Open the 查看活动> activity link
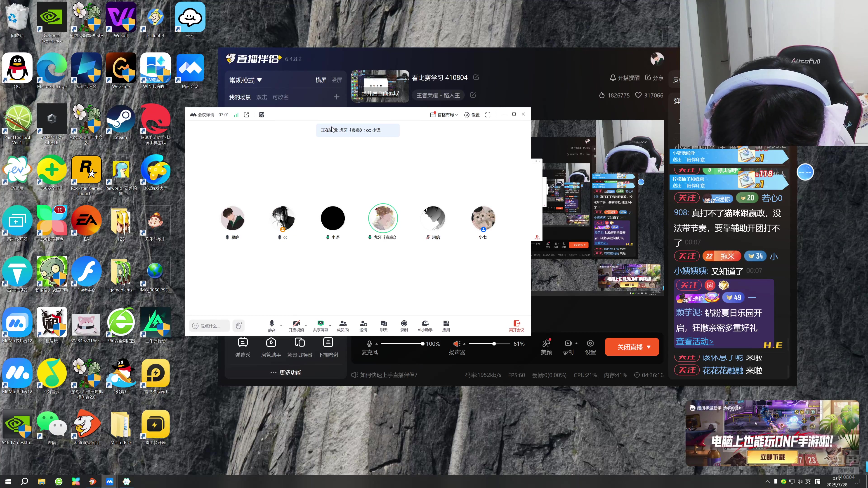This screenshot has height=488, width=868. [x=694, y=341]
